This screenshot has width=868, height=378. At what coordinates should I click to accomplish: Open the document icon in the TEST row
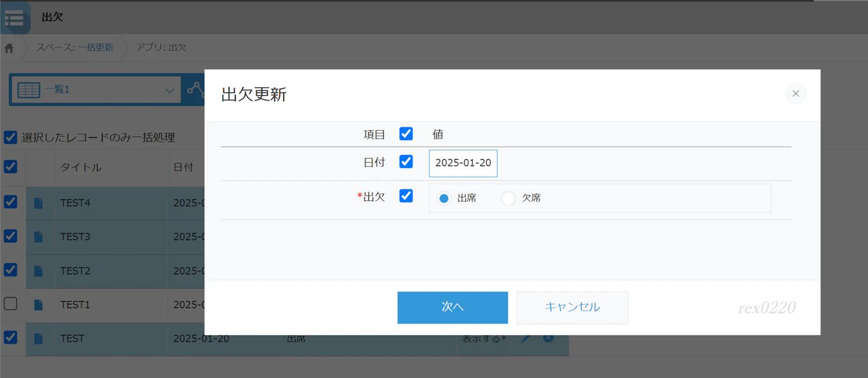click(38, 338)
